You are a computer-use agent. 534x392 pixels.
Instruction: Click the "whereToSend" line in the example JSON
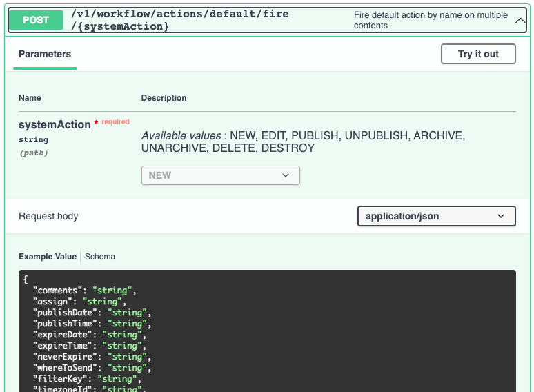pyautogui.click(x=92, y=368)
